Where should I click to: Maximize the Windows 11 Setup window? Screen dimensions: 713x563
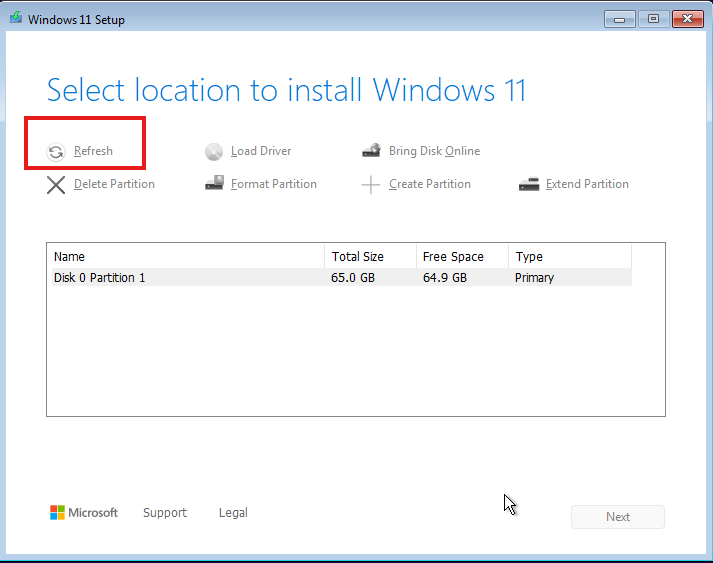click(x=653, y=18)
